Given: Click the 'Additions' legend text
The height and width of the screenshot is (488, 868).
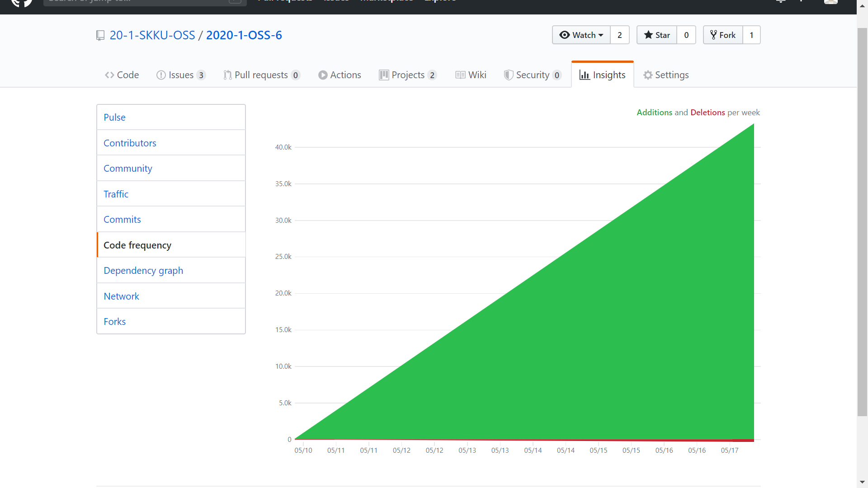Looking at the screenshot, I should pyautogui.click(x=654, y=113).
